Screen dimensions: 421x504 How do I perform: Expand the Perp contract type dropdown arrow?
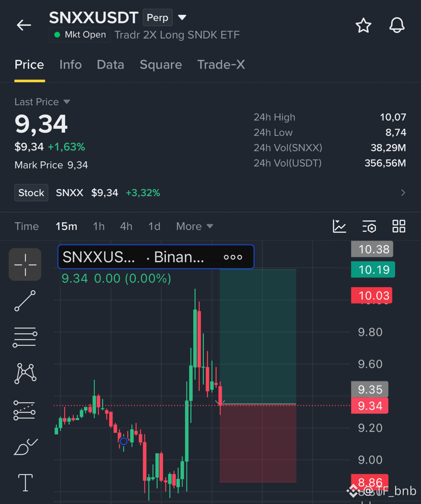182,17
